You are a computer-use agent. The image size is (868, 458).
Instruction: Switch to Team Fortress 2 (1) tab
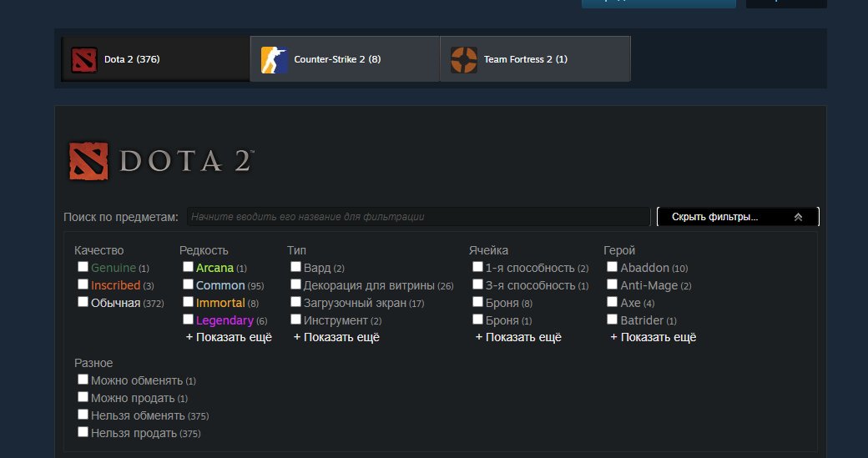pyautogui.click(x=535, y=59)
